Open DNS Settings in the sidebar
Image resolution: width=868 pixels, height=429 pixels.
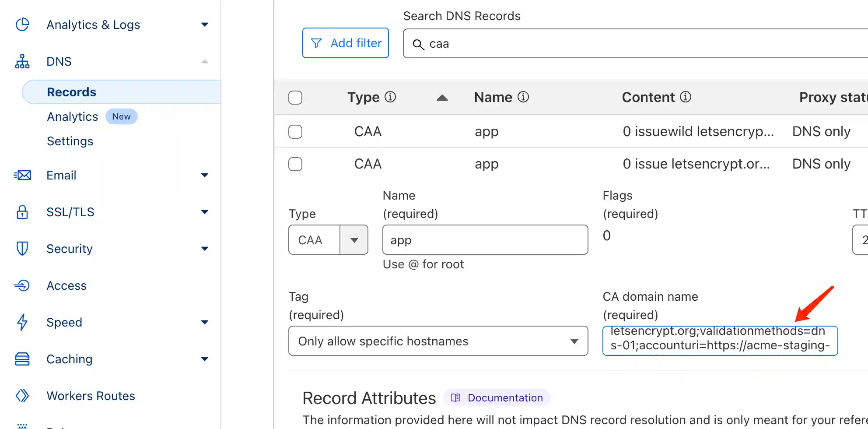[70, 141]
